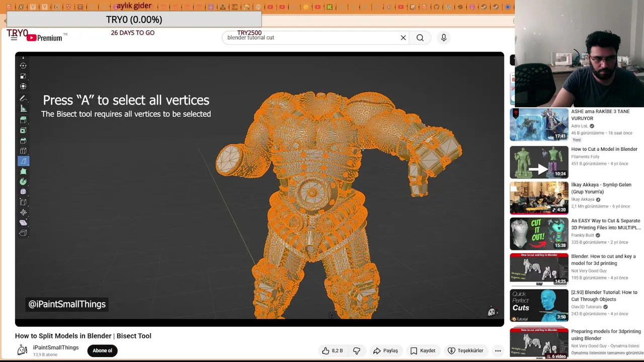Click the Extrude Region tool in video

23,120
